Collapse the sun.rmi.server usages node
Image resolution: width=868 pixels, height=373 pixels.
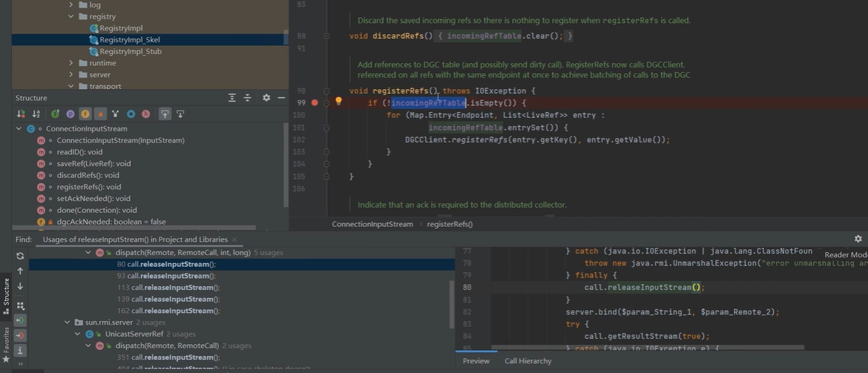click(68, 323)
